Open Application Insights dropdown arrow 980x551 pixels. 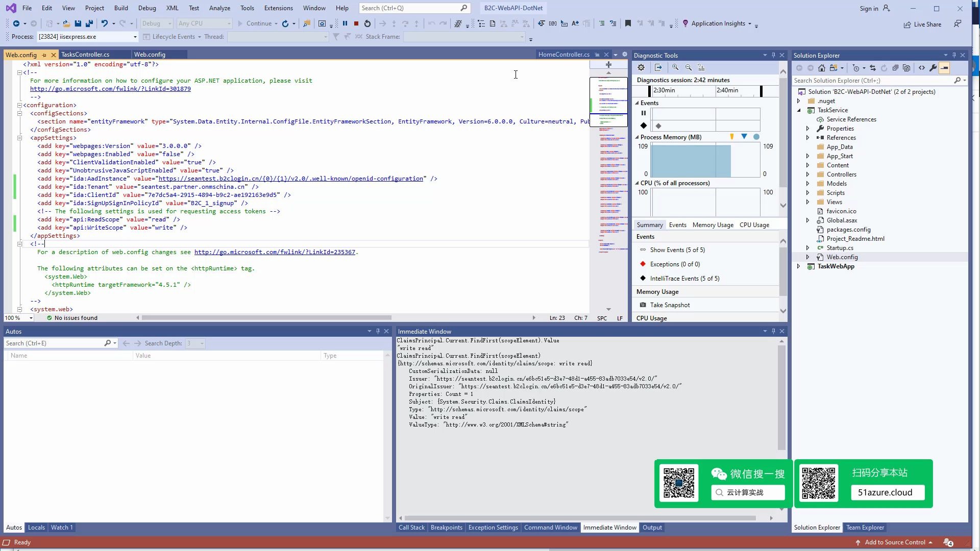pyautogui.click(x=750, y=23)
